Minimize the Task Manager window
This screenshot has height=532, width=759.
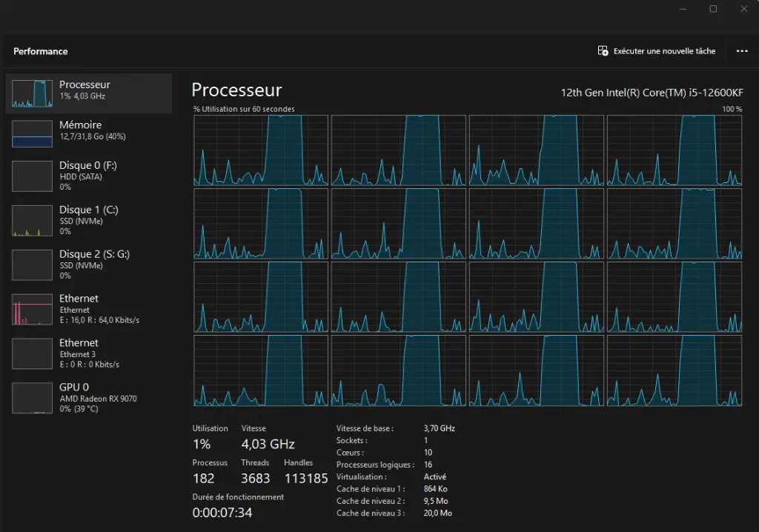pyautogui.click(x=683, y=9)
